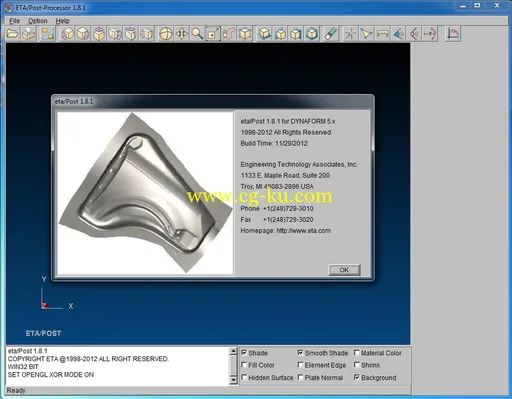Click the second toolbar icon next to the folder
The image size is (512, 399).
click(x=29, y=34)
